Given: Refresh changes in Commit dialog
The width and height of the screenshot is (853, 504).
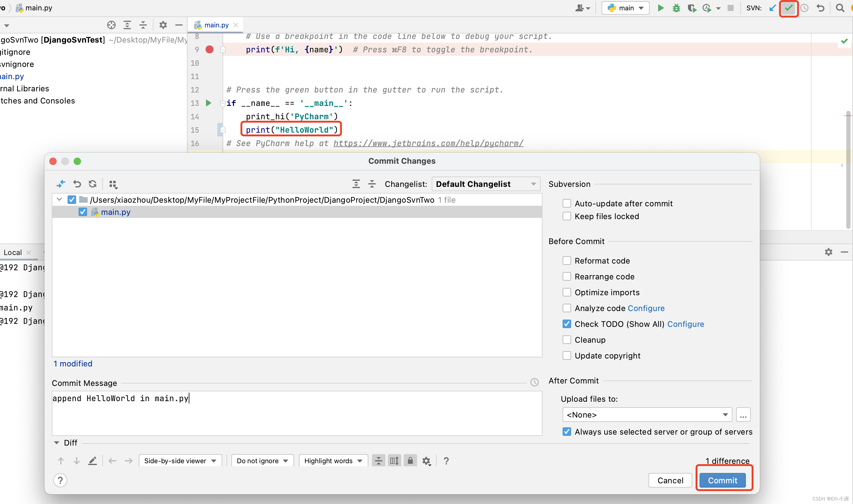Looking at the screenshot, I should tap(93, 184).
